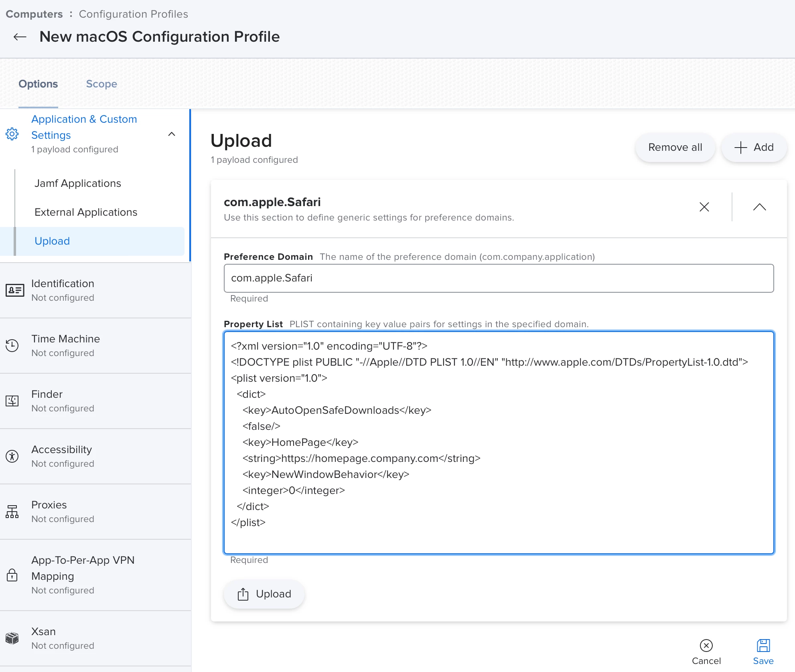Click the Accessibility person icon
Image resolution: width=795 pixels, height=672 pixels.
12,456
